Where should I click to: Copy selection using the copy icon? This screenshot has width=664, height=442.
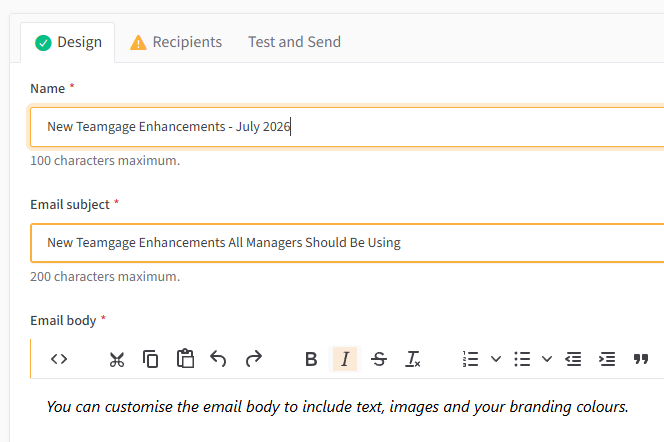pyautogui.click(x=150, y=359)
